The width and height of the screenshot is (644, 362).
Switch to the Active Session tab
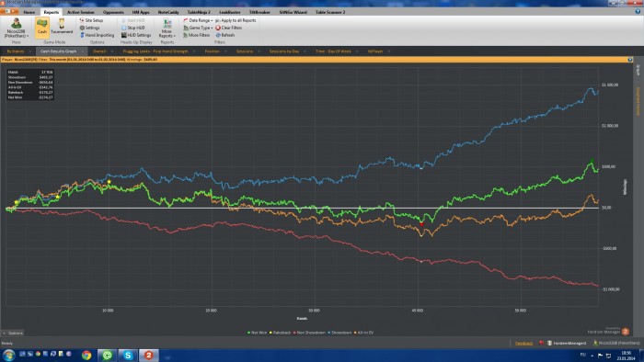81,12
